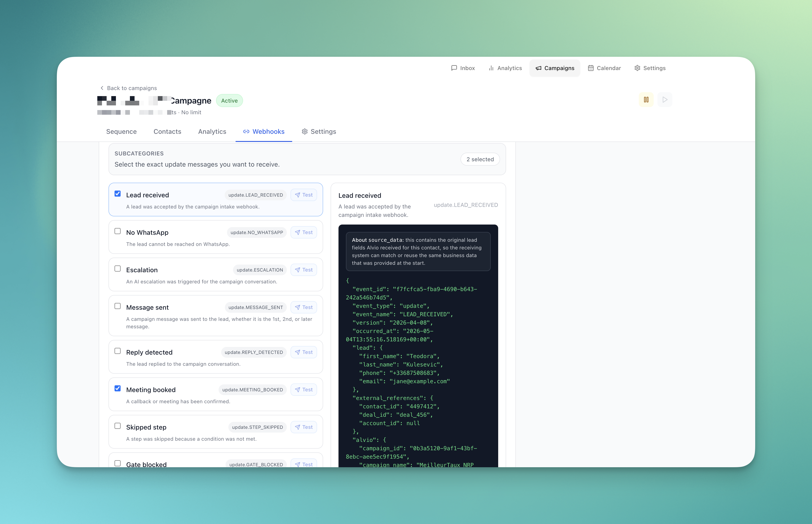Open the campaign Settings tab

coord(319,132)
